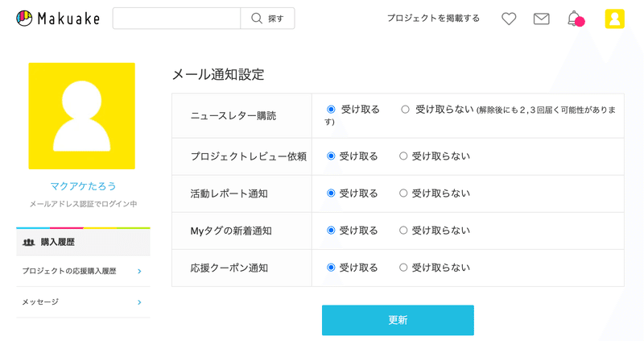Select 受け取らない for Myタグの新着通知

pyautogui.click(x=403, y=230)
